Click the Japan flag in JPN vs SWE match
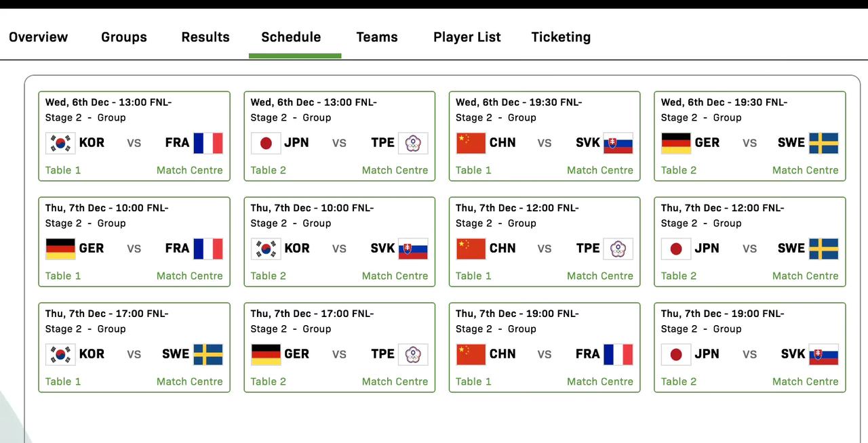The width and height of the screenshot is (868, 443). [676, 249]
